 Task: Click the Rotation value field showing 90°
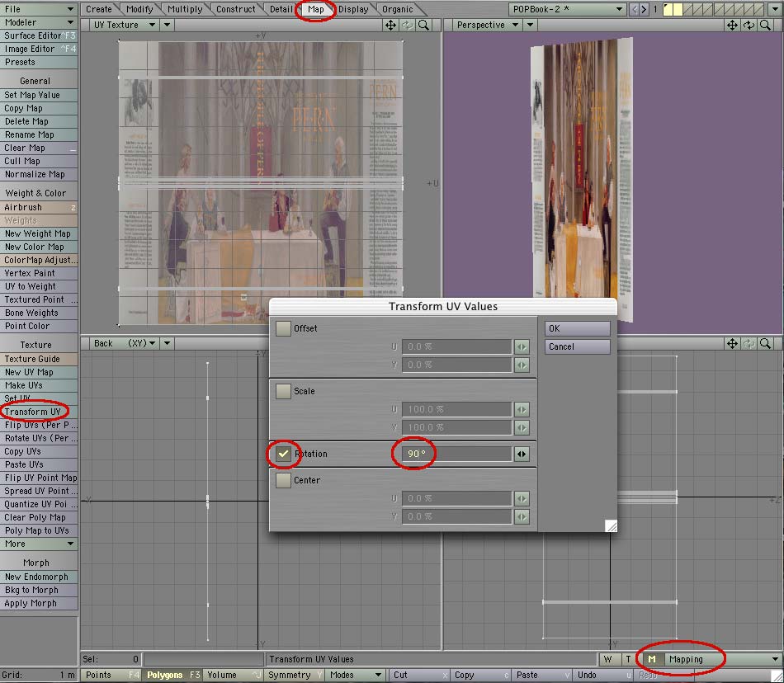click(x=457, y=455)
